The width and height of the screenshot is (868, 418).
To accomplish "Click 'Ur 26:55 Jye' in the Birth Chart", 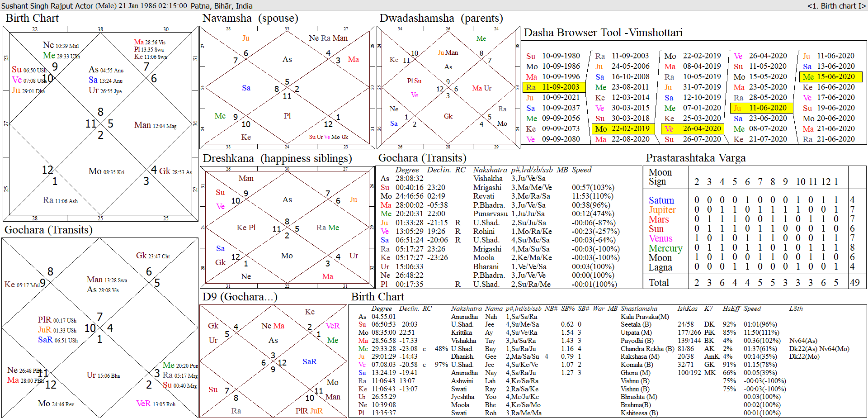I will tap(105, 90).
